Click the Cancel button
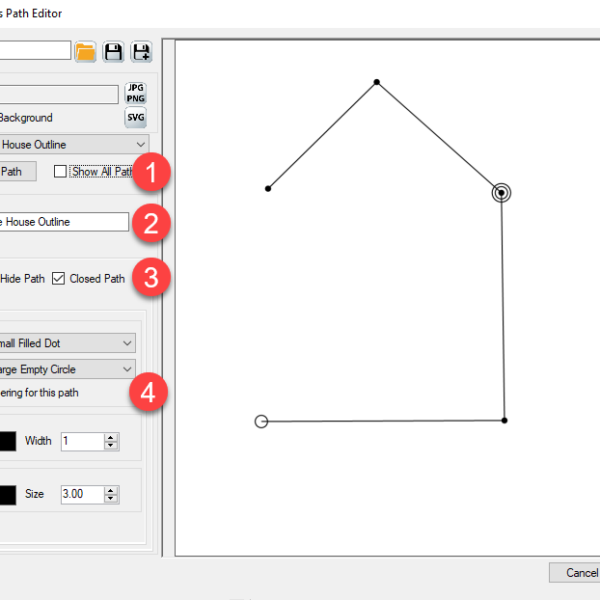This screenshot has height=600, width=600. point(578,573)
